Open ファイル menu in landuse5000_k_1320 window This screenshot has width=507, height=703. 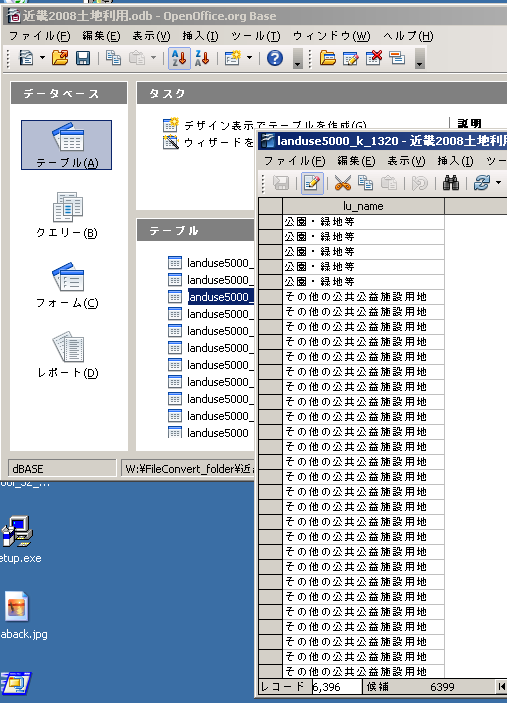pos(295,161)
